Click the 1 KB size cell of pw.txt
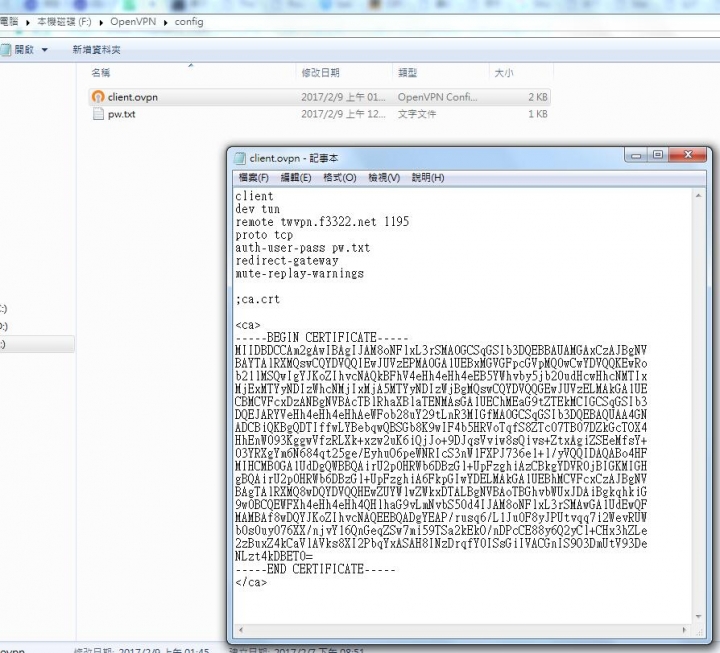 click(x=538, y=114)
